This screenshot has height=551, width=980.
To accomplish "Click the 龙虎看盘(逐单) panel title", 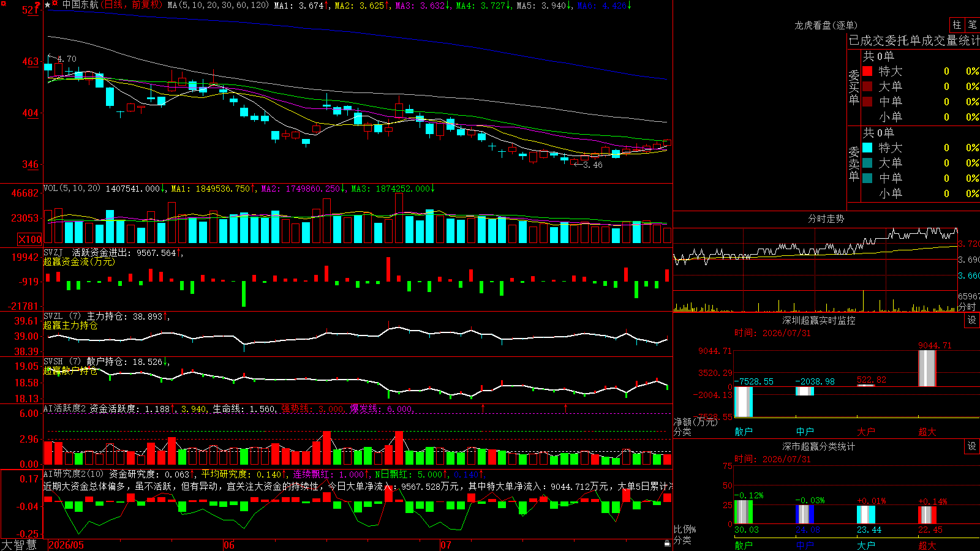I will [826, 25].
